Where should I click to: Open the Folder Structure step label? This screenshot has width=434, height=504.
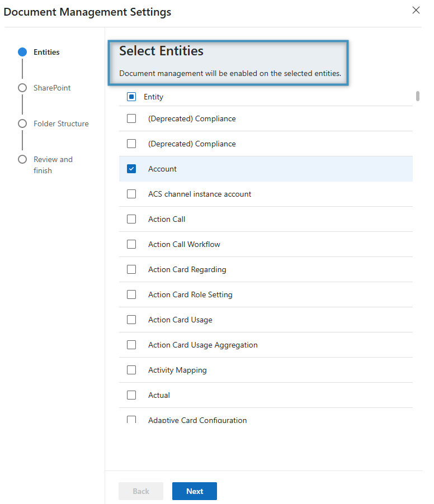[61, 123]
